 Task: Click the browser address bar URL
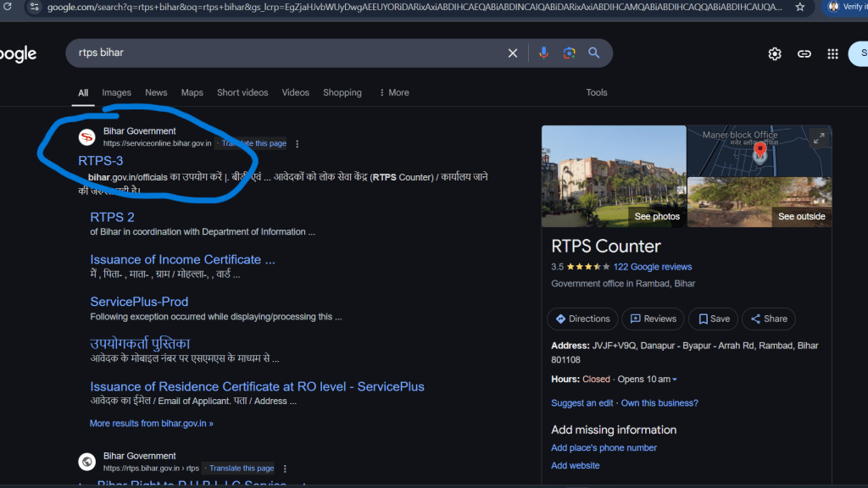tap(415, 7)
